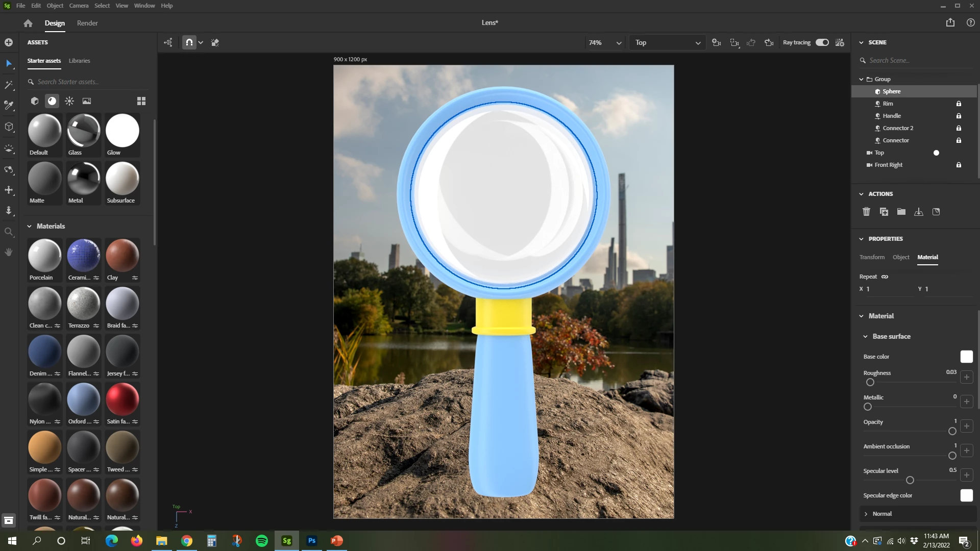Open the Camera menu

pyautogui.click(x=79, y=6)
